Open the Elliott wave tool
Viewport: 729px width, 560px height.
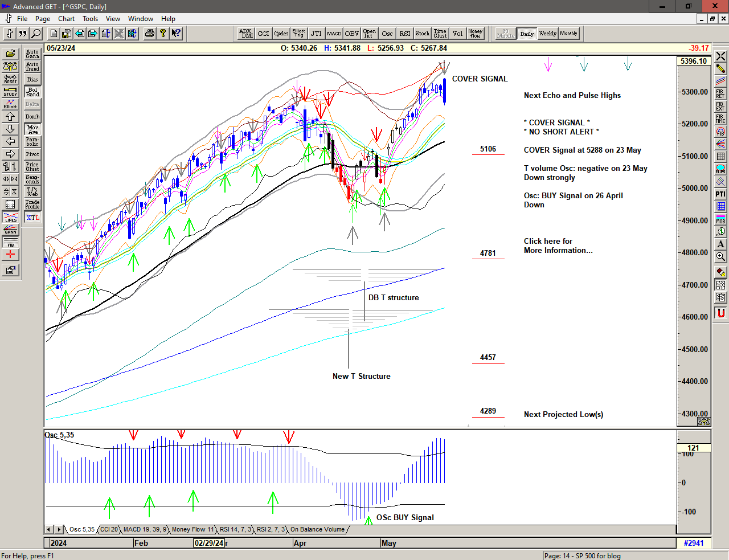click(10, 104)
